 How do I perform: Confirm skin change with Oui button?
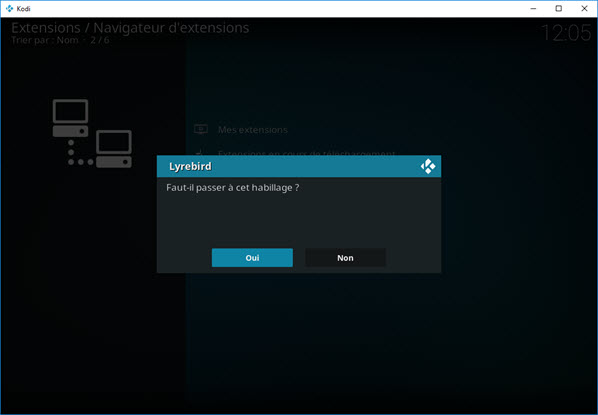(x=252, y=258)
